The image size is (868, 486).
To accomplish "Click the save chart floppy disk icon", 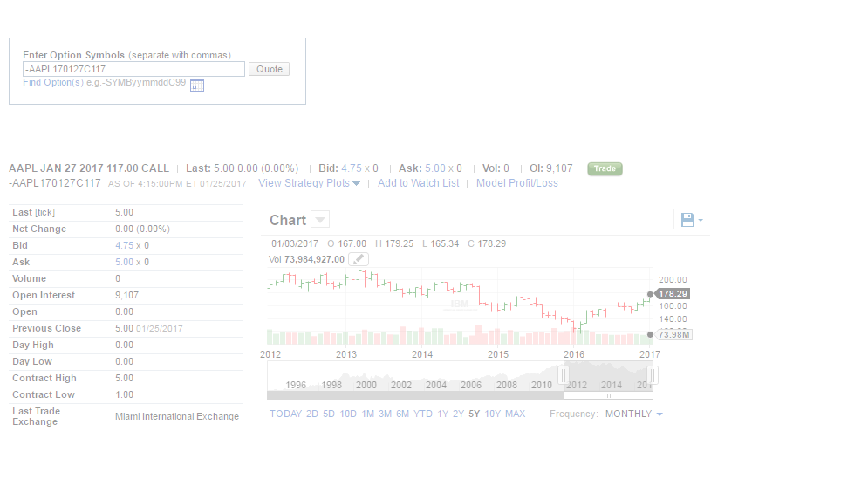I will [687, 220].
